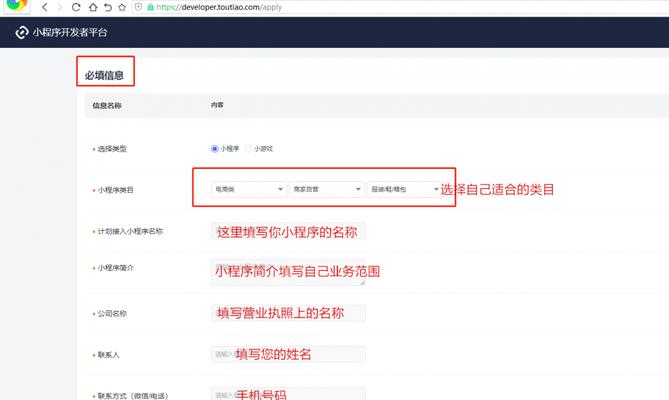Focus the address bar URL
Screen dimensions: 669x400
tap(219, 7)
